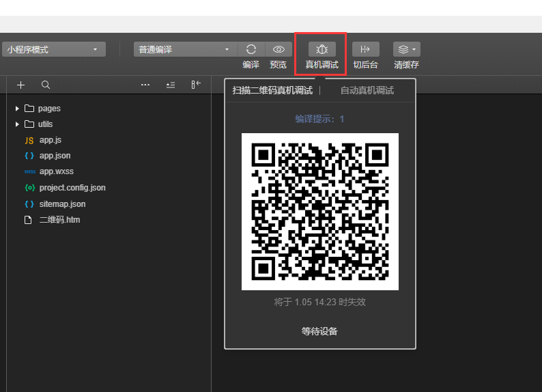Click the debugging QR code image
Viewport: 542px width, 392px height.
(320, 212)
